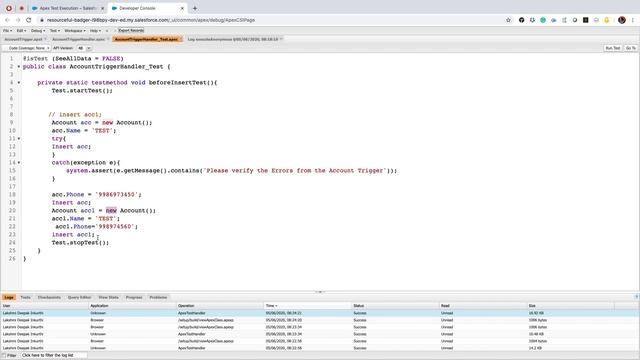Collapse the class fold arrow on line 2
640x360 pixels.
pyautogui.click(x=19, y=67)
